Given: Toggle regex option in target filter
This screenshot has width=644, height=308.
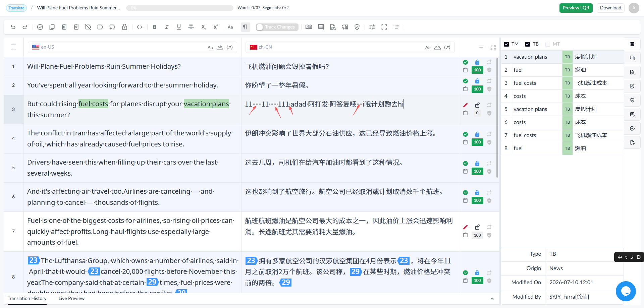Looking at the screenshot, I should point(447,48).
